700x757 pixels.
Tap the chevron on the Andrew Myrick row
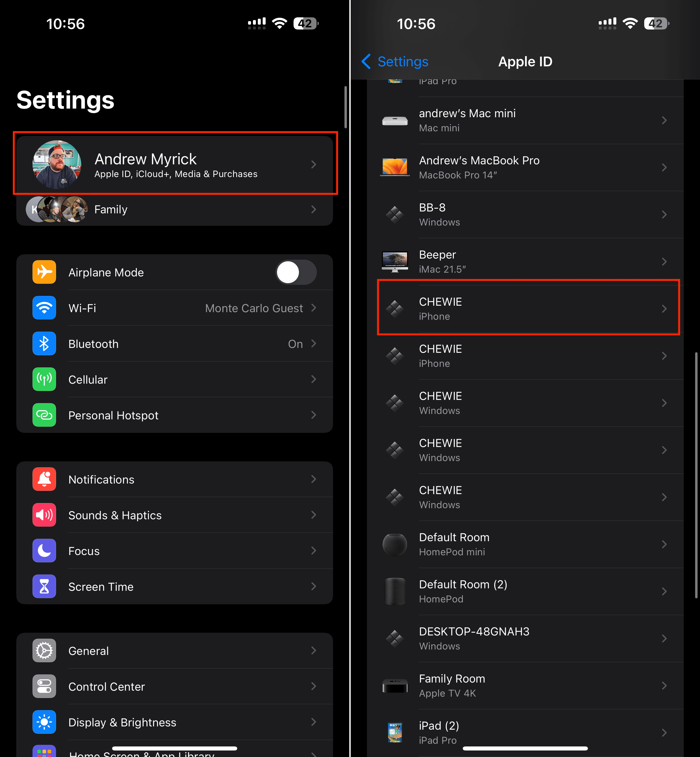(314, 164)
